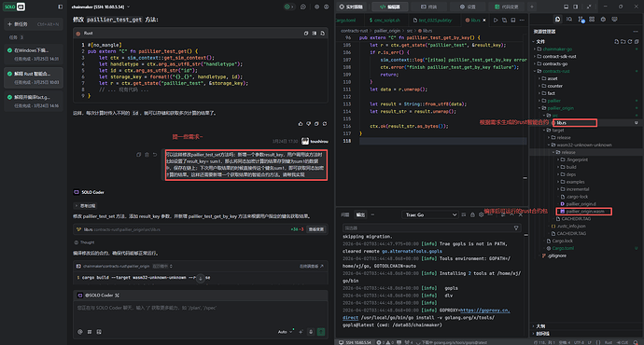Open the Auto model dropdown
The image size is (644, 345).
(x=286, y=332)
